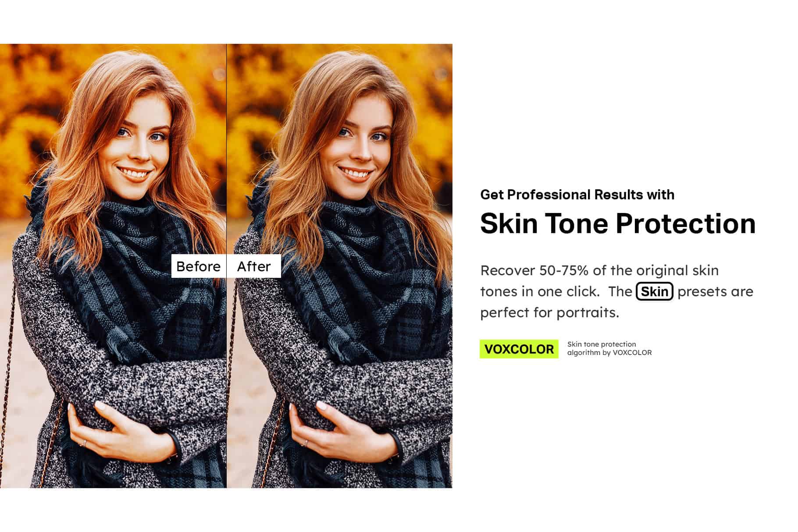Image resolution: width=798 pixels, height=532 pixels.
Task: Click the Recover 50-75% description text
Action: [x=616, y=291]
